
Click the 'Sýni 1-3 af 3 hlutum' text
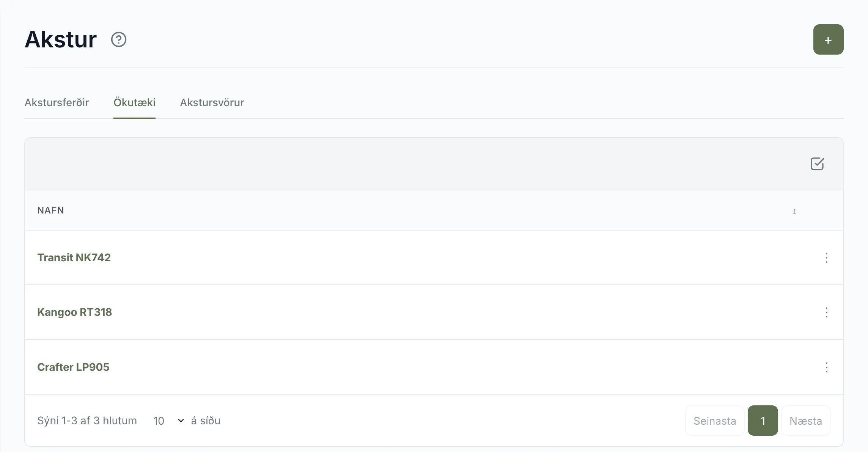pos(87,421)
